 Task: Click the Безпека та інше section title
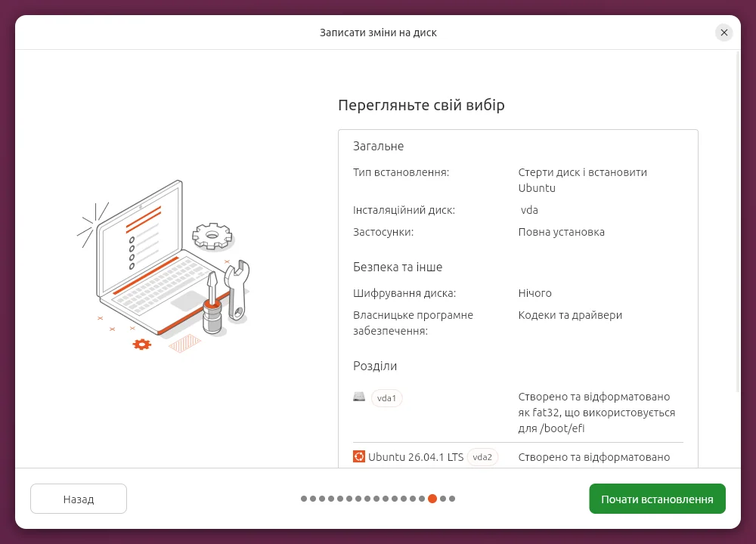pos(398,267)
